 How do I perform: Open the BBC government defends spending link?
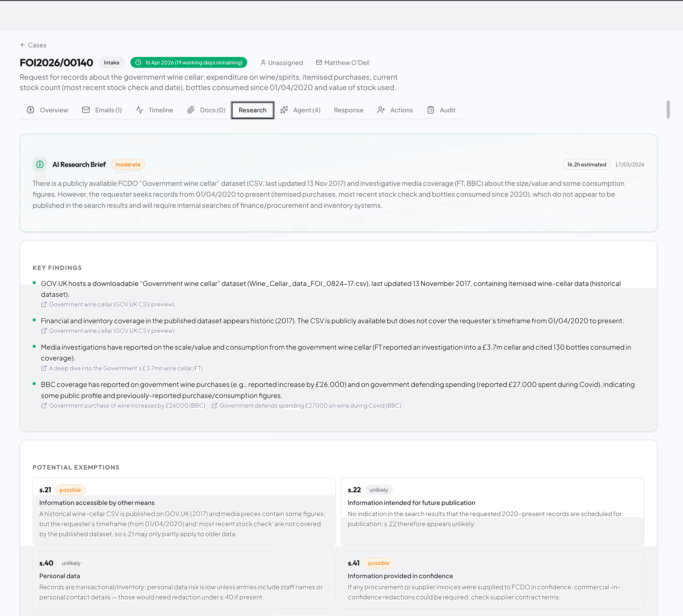click(310, 406)
